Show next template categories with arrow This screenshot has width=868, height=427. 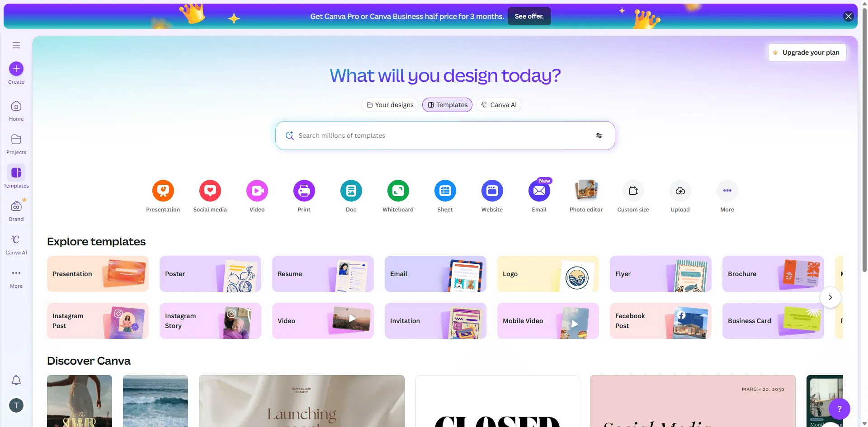pos(830,297)
